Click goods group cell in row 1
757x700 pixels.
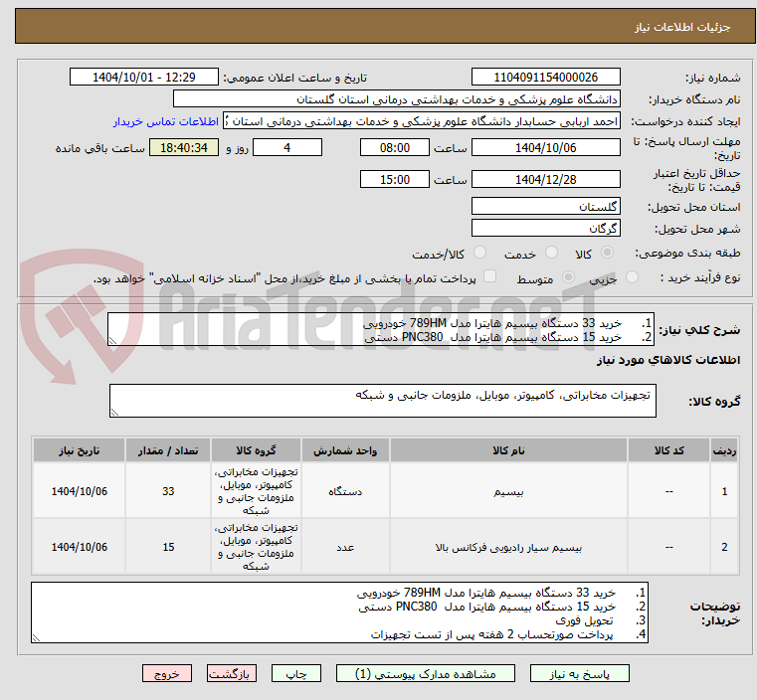coord(256,491)
